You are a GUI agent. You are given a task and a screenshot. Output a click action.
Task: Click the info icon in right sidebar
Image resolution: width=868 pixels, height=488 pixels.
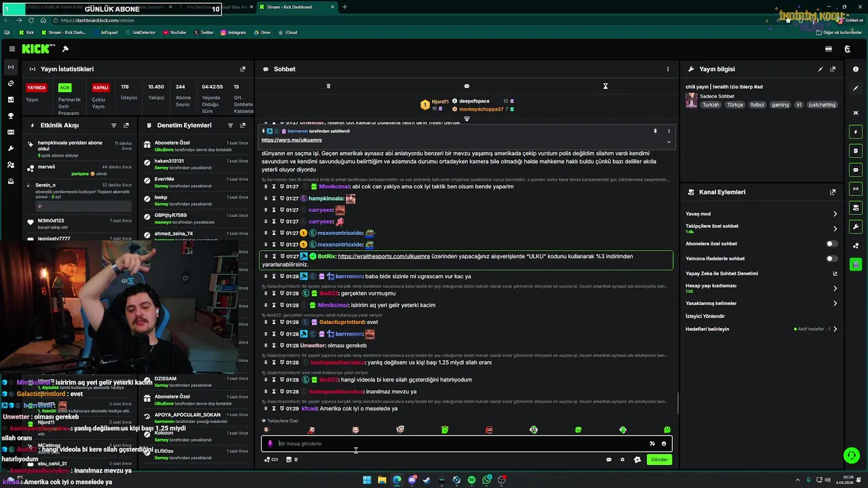click(x=856, y=69)
